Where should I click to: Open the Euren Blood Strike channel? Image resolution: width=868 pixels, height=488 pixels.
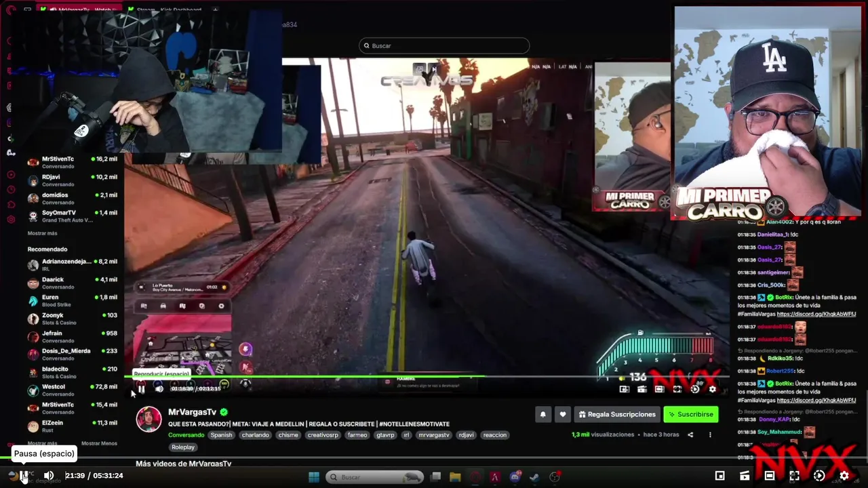pos(72,300)
